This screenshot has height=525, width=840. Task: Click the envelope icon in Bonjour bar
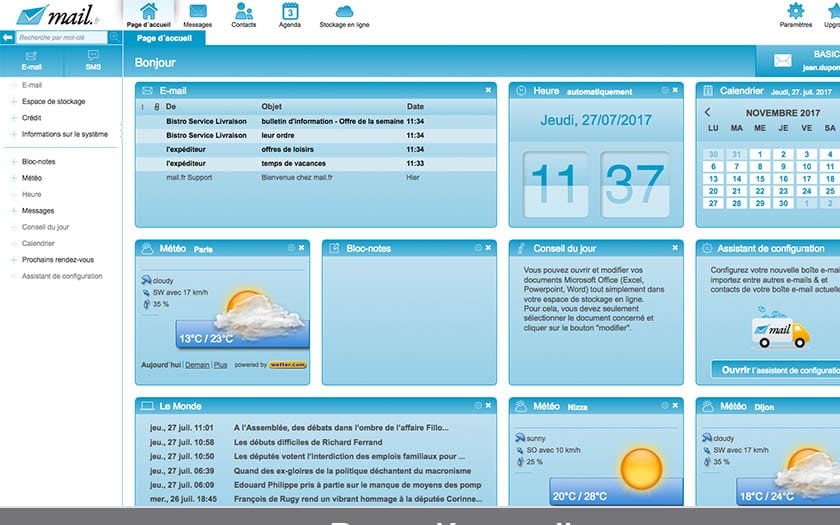783,61
